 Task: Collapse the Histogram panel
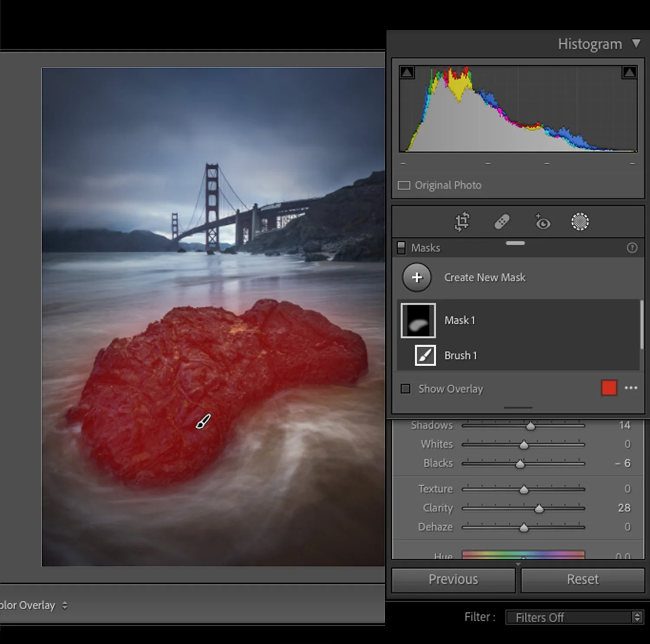click(x=636, y=43)
